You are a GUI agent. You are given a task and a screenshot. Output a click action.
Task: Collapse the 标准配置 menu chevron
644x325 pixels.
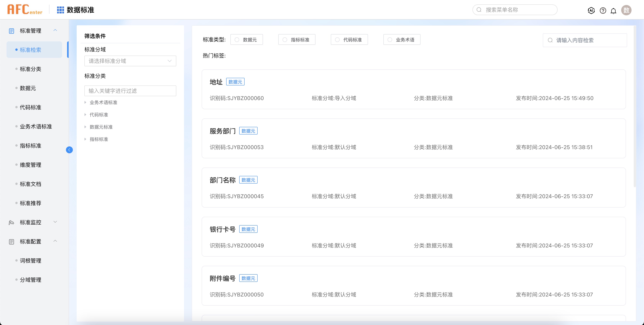tap(55, 241)
